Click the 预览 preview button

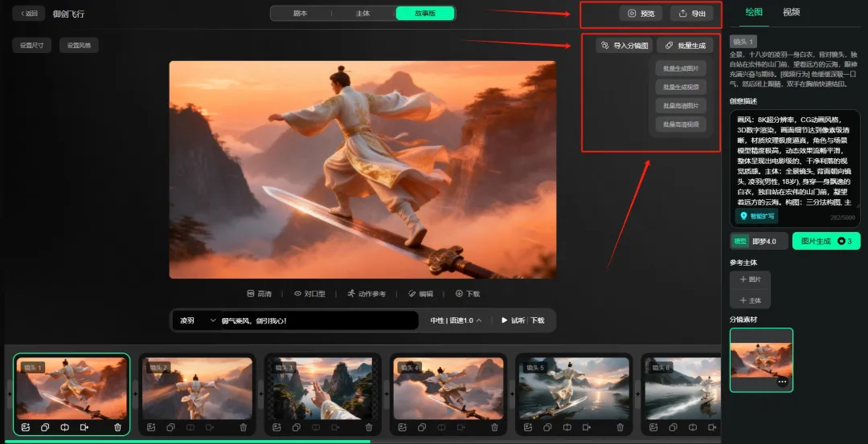(x=641, y=14)
